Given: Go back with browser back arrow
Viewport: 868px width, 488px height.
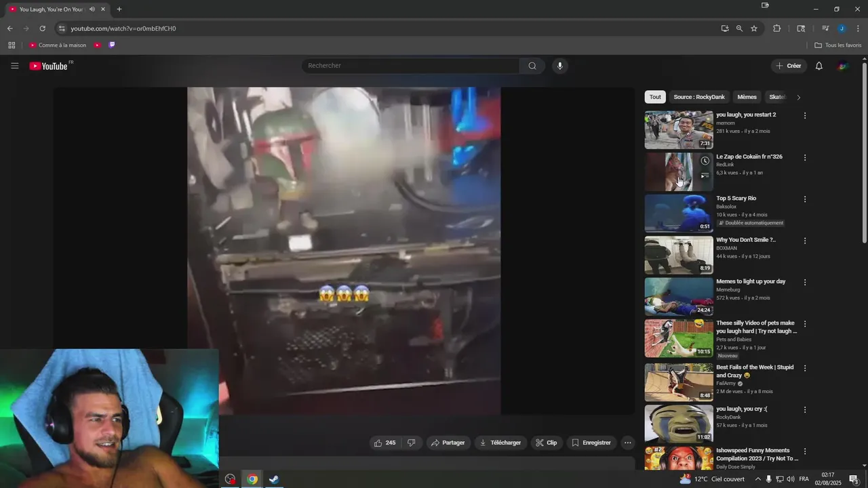Looking at the screenshot, I should [x=9, y=28].
